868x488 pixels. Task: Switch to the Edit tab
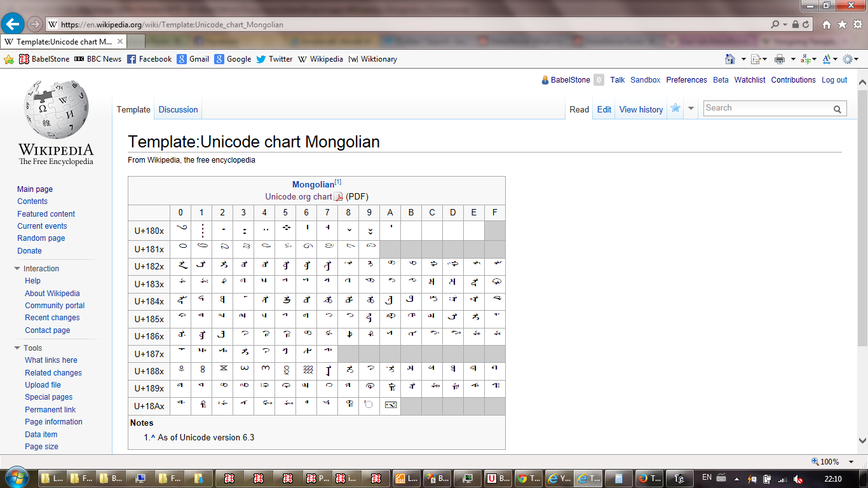[x=604, y=110]
